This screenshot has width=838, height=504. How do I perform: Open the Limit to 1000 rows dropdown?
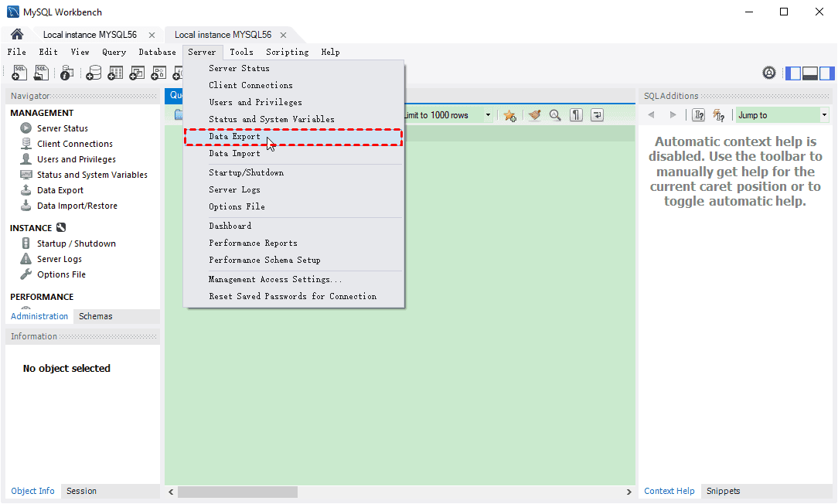point(488,115)
